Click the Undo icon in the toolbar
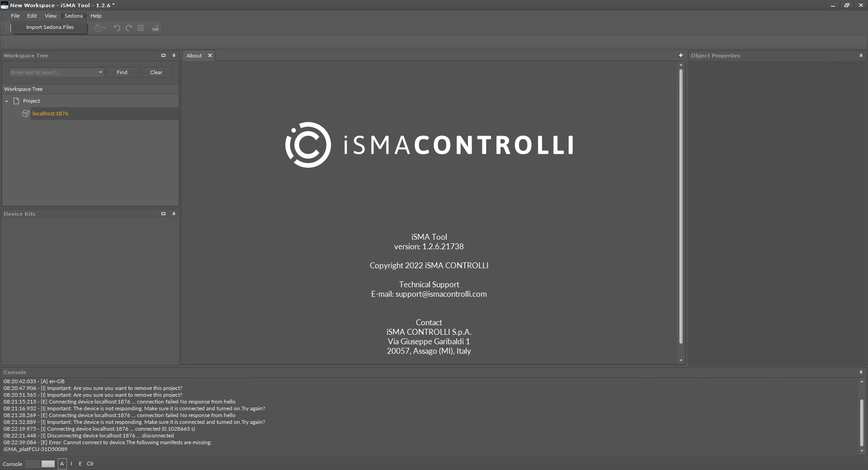The height and width of the screenshot is (470, 868). coord(117,28)
